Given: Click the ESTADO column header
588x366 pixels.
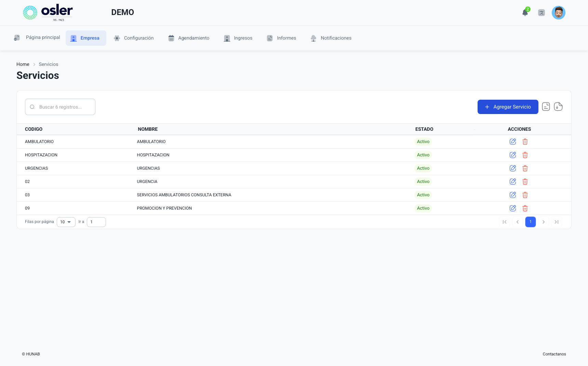Looking at the screenshot, I should (x=424, y=129).
